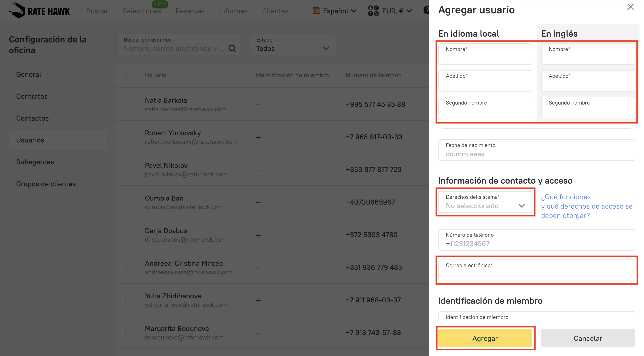Open the Derechos del sistema dropdown
Image resolution: width=644 pixels, height=356 pixels.
click(x=485, y=202)
